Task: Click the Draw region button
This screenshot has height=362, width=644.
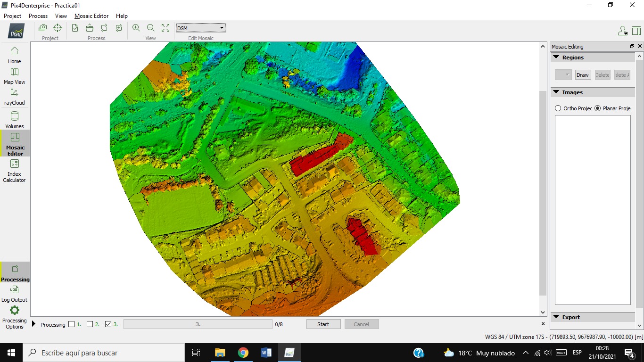Action: click(x=583, y=75)
